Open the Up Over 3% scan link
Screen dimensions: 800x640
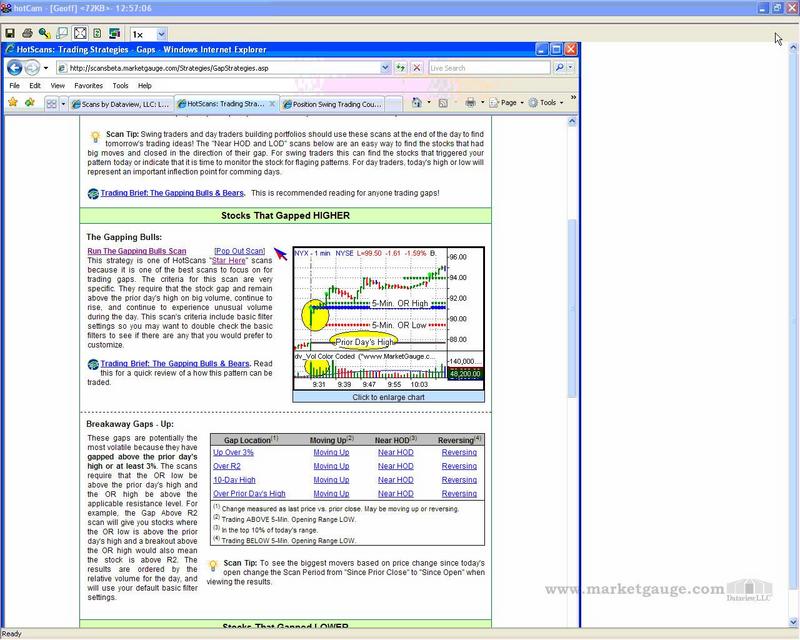(233, 452)
